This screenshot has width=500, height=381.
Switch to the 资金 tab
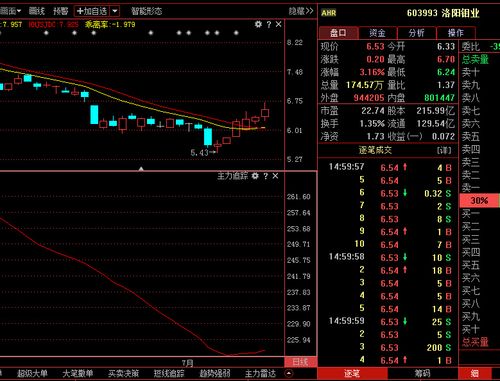[x=377, y=33]
